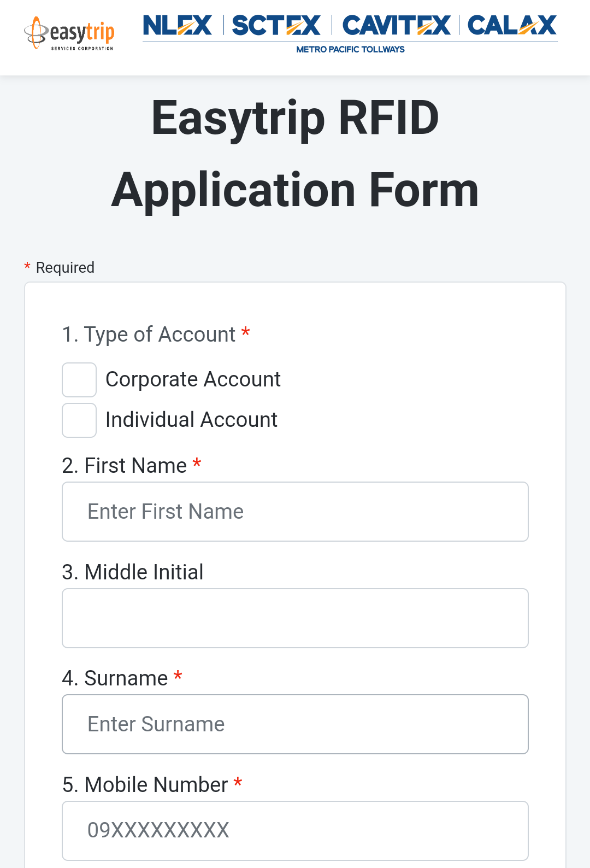
Task: Click the Type of Account question label
Action: pos(149,335)
